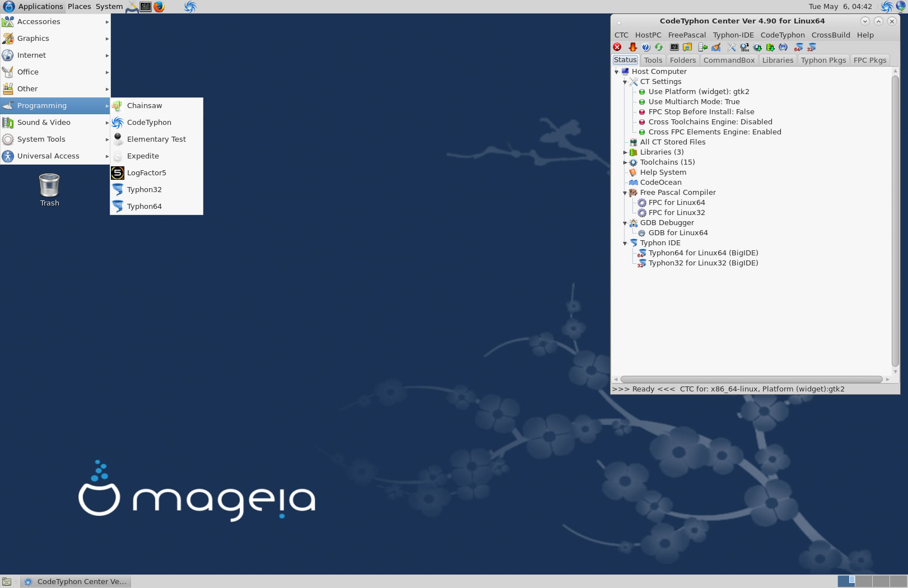Launch CodeTyphon from the Programming submenu
This screenshot has height=588, width=908.
coord(157,122)
